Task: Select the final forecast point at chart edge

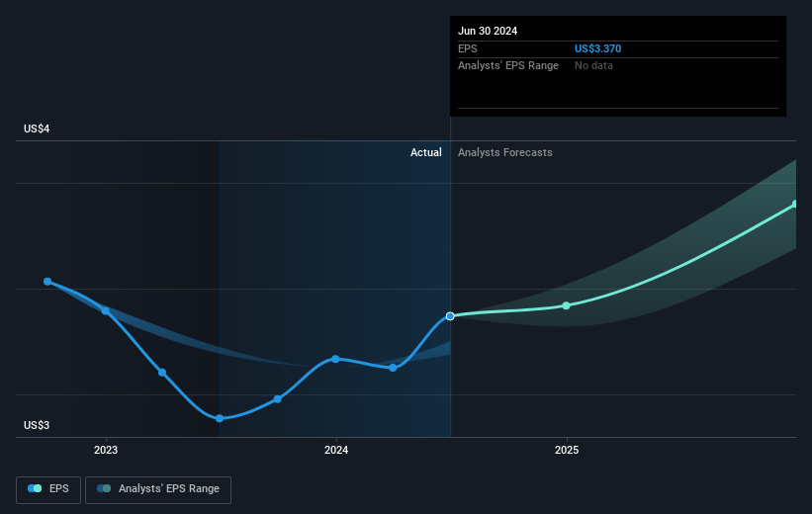Action: coord(794,204)
